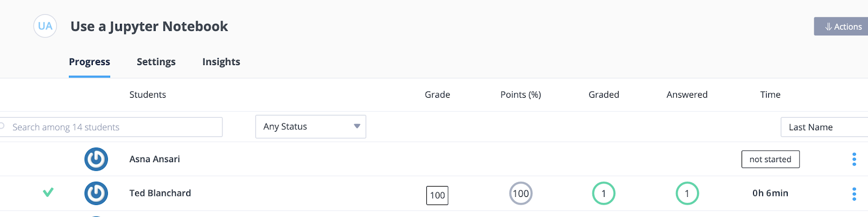The image size is (868, 217).
Task: Click Ted Blanchard's grade box showing 100
Action: (x=437, y=195)
